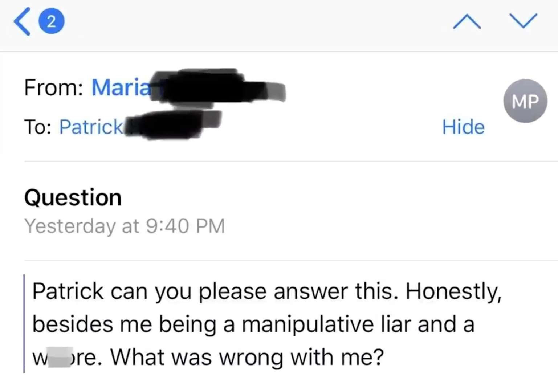Tap the Yesterday at 9:40 PM timestamp
This screenshot has height=392, width=558.
tap(125, 226)
